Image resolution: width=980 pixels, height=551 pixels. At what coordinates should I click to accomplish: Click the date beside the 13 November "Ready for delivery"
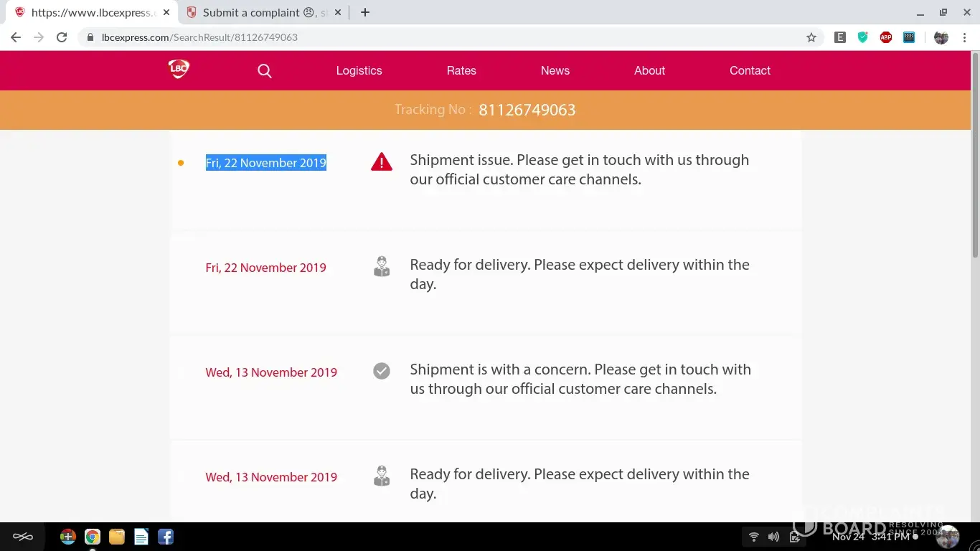(x=271, y=477)
